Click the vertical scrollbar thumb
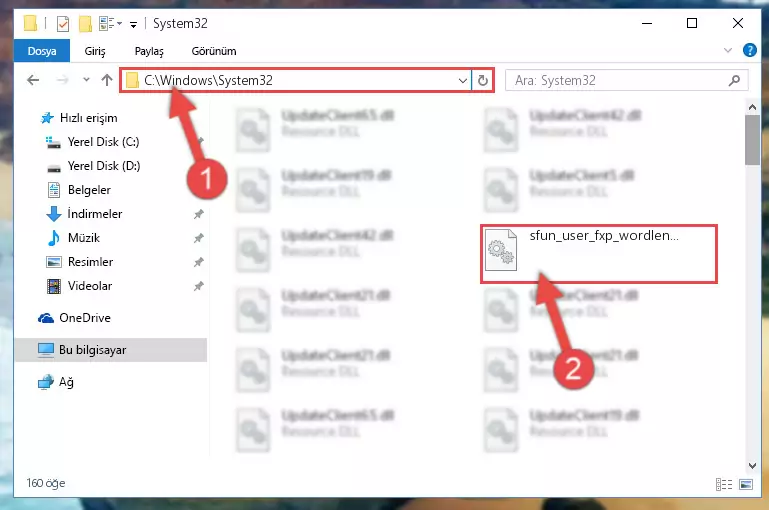 click(752, 140)
